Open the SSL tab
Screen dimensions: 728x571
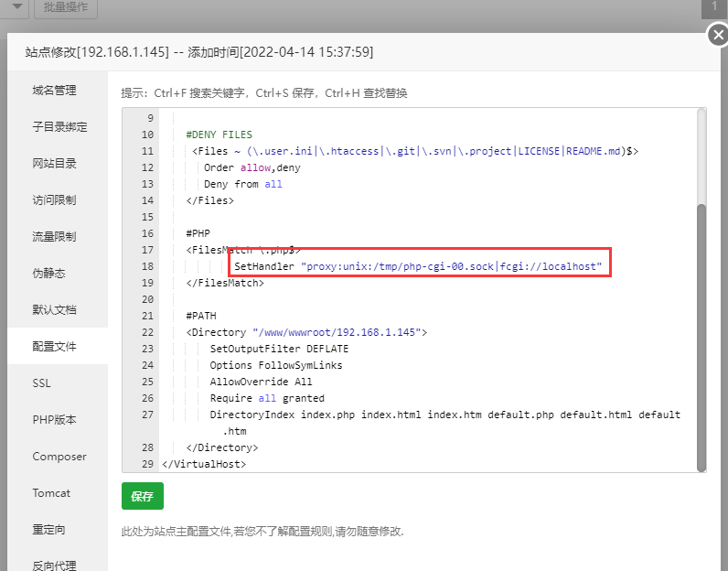pos(41,383)
